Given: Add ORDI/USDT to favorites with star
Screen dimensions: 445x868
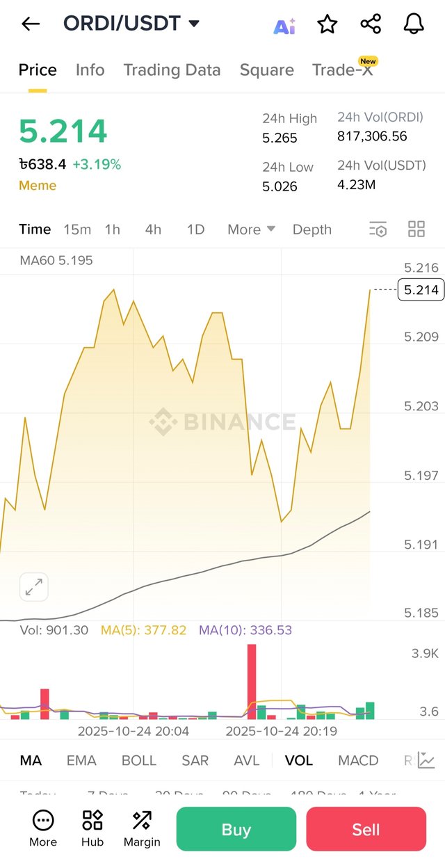Looking at the screenshot, I should (327, 24).
